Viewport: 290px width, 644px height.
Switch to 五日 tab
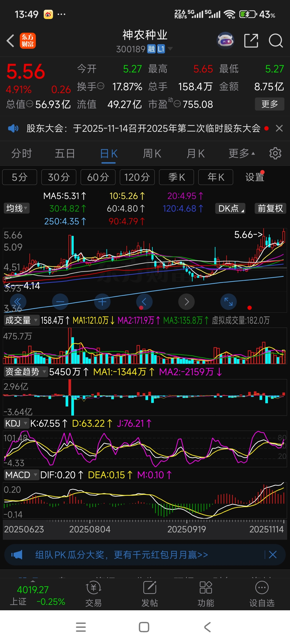pyautogui.click(x=65, y=153)
